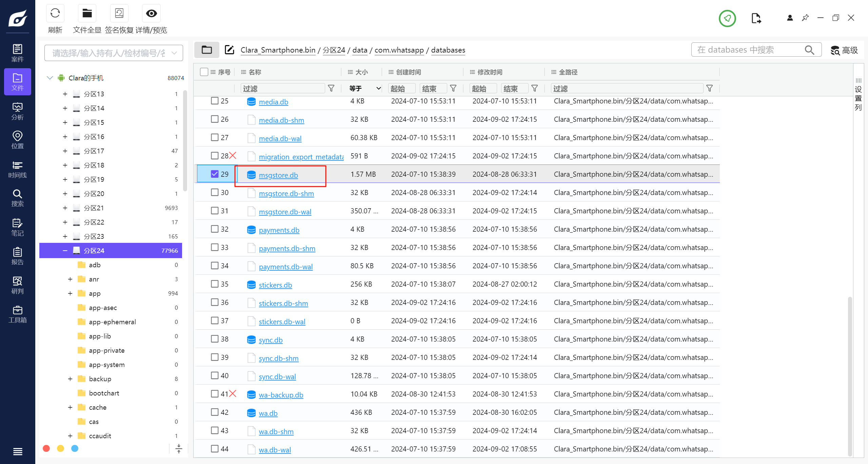Click the green shield status icon
This screenshot has height=464, width=868.
pyautogui.click(x=727, y=18)
